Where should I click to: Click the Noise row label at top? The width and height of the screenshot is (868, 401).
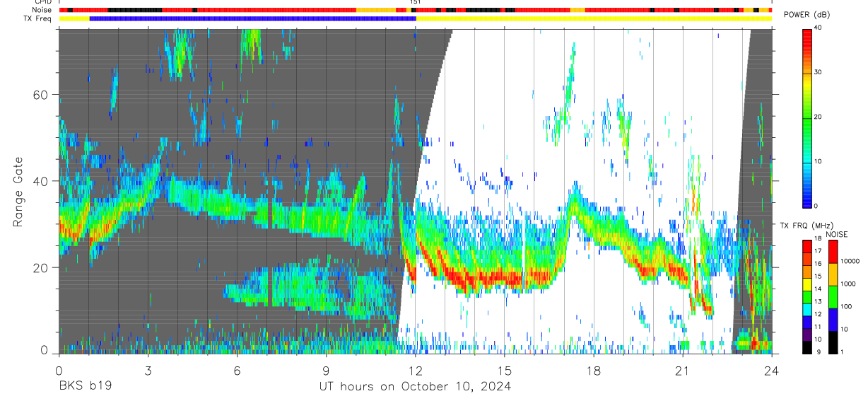pyautogui.click(x=42, y=10)
